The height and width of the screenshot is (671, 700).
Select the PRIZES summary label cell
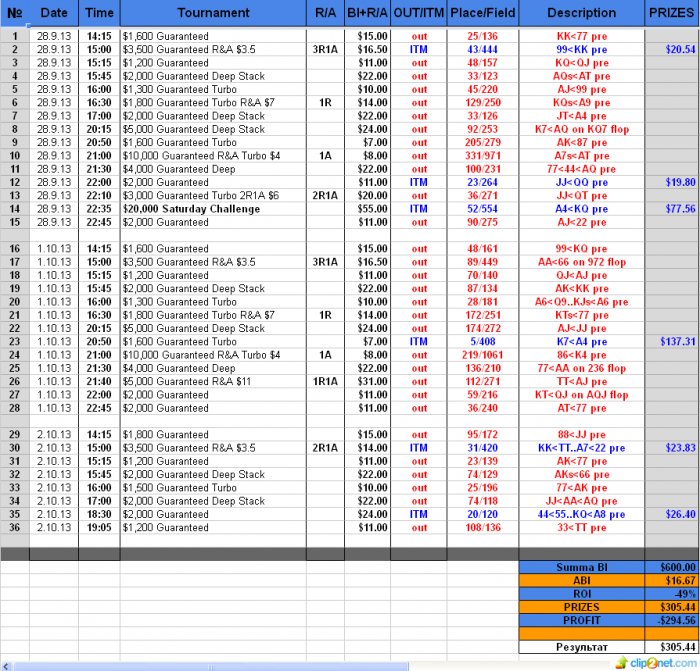pyautogui.click(x=582, y=607)
